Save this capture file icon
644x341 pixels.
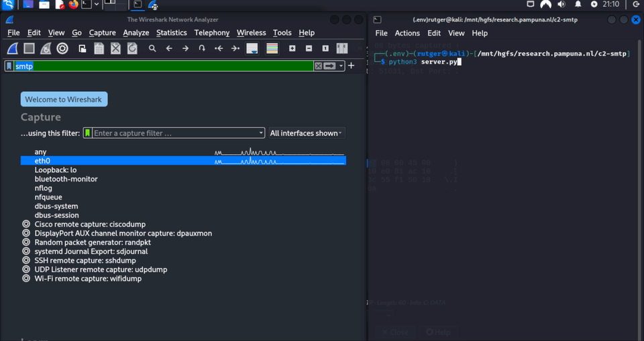99,48
